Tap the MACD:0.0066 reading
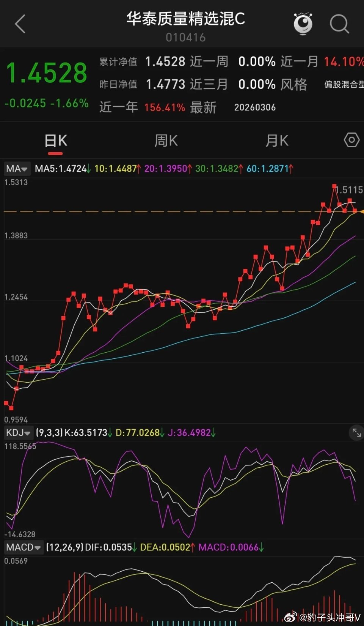The width and height of the screenshot is (364, 626). coord(229,547)
